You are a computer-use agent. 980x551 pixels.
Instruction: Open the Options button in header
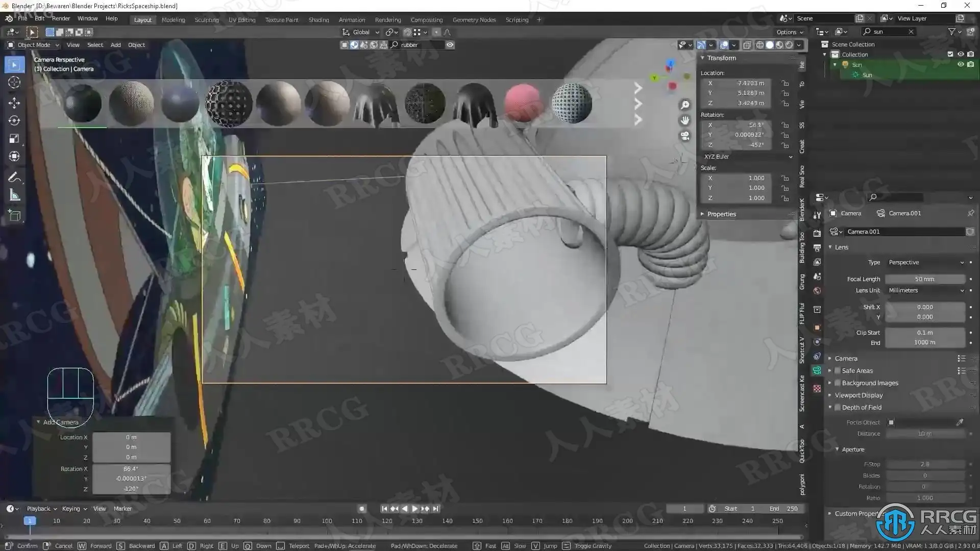point(789,32)
